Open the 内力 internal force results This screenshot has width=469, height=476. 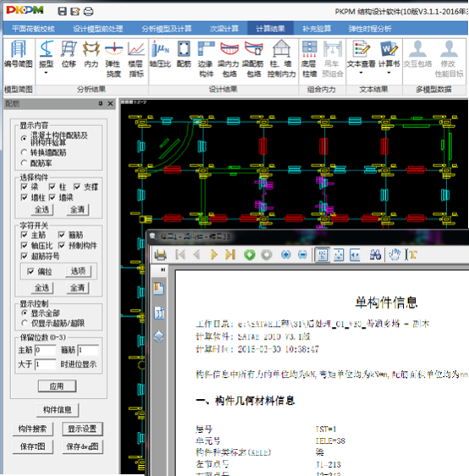[91, 54]
